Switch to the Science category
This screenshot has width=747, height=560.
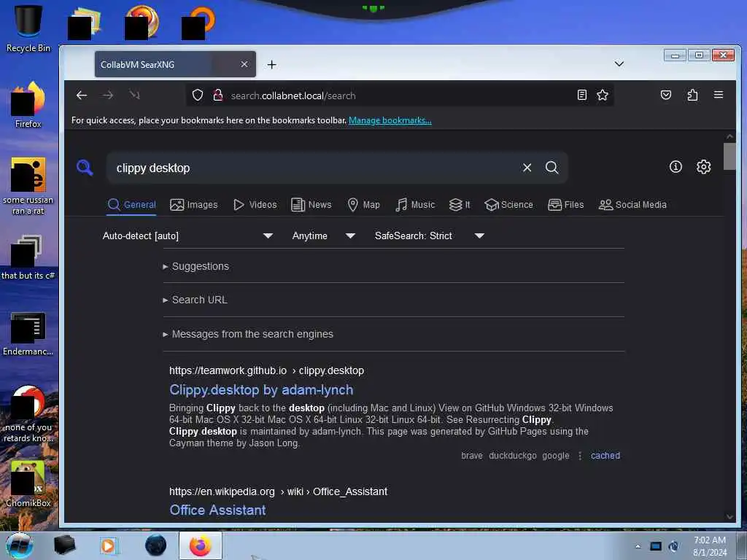pos(508,205)
